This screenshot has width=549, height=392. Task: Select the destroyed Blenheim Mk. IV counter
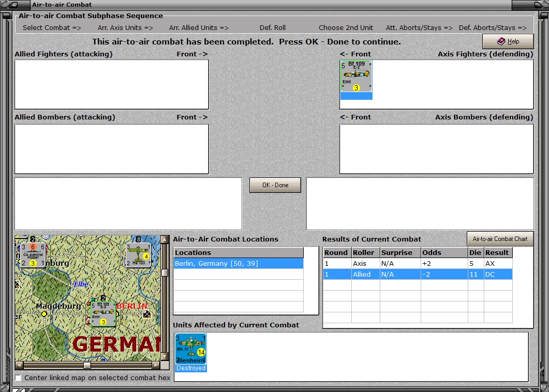(191, 353)
